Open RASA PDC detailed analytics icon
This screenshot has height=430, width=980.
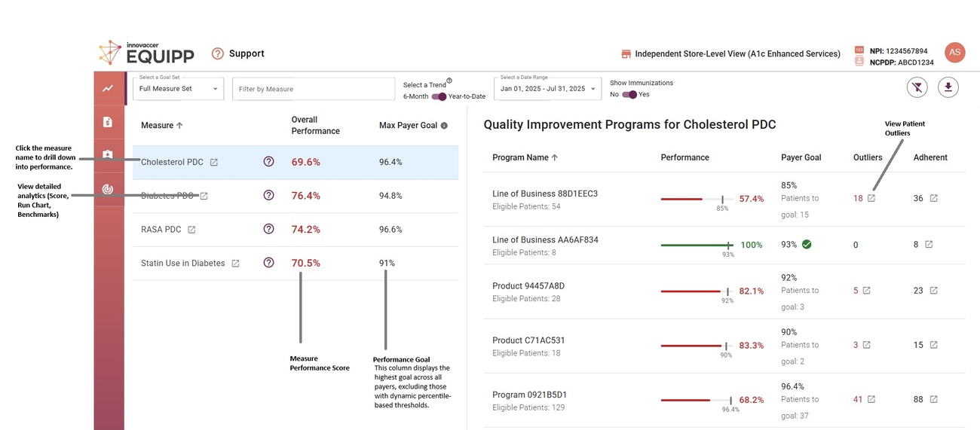click(191, 230)
